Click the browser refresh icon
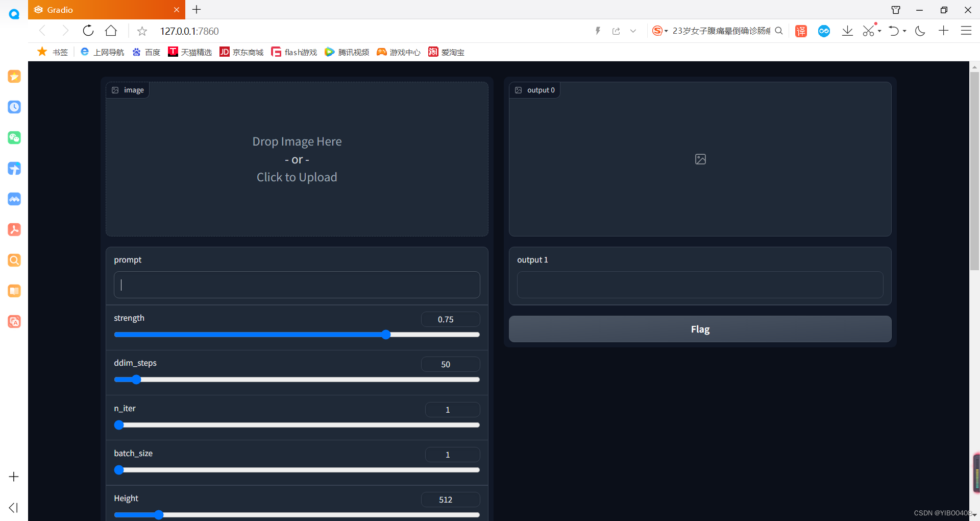Image resolution: width=980 pixels, height=521 pixels. tap(88, 31)
